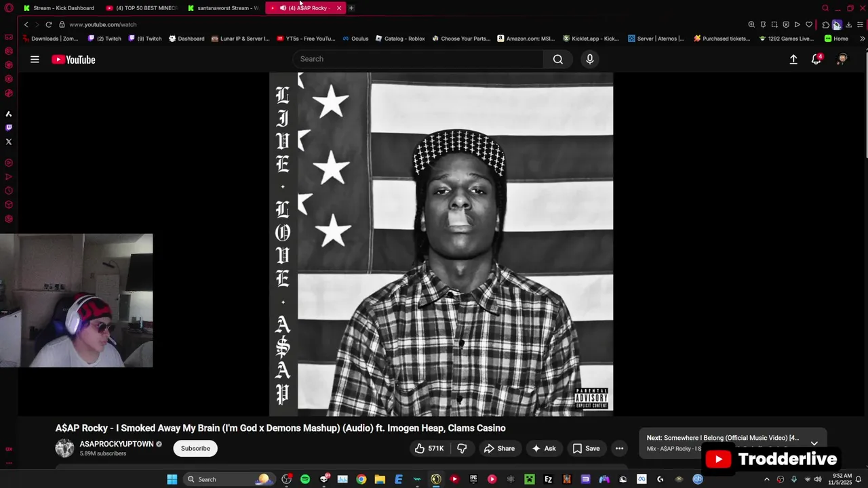This screenshot has width=868, height=488.
Task: Expand the Next up mix panel chevron
Action: click(814, 443)
